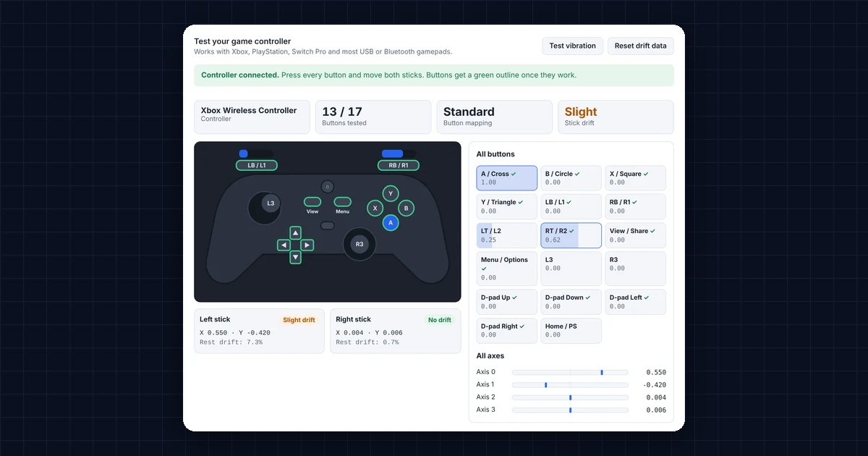Click the Axis 0 slider track
Screen dimensions: 868x456
(570, 372)
